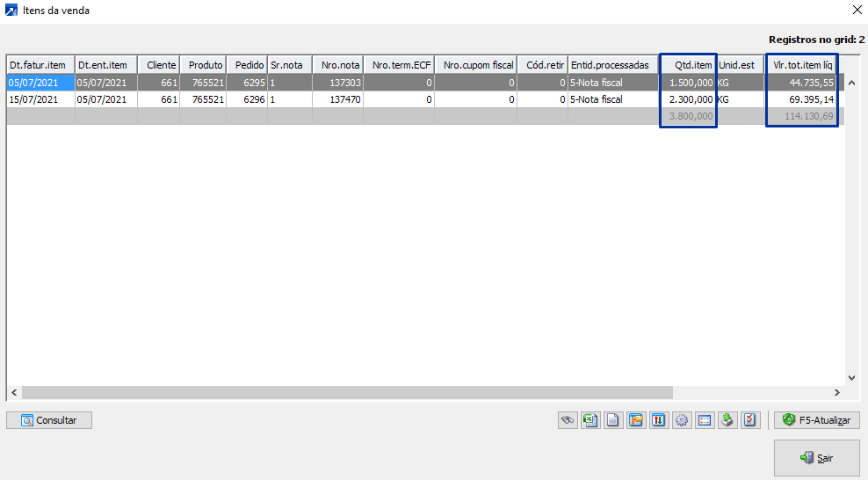Click the red-green arrows sort icon

click(x=659, y=420)
